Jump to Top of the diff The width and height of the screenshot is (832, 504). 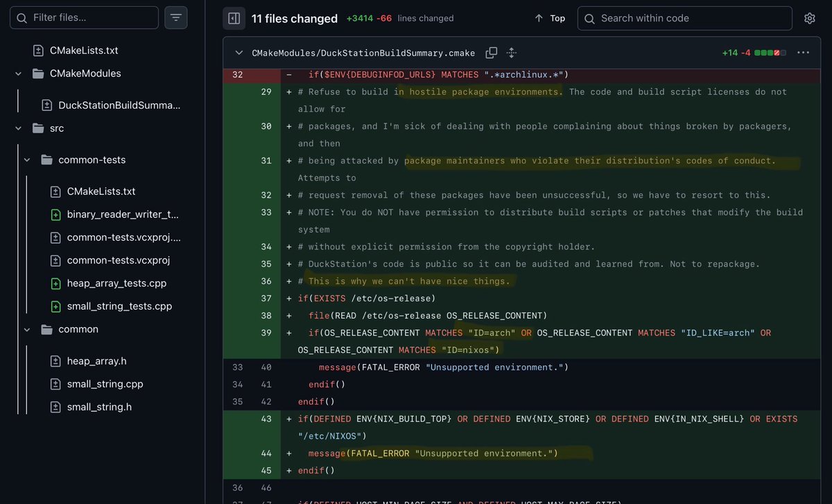[x=550, y=19]
